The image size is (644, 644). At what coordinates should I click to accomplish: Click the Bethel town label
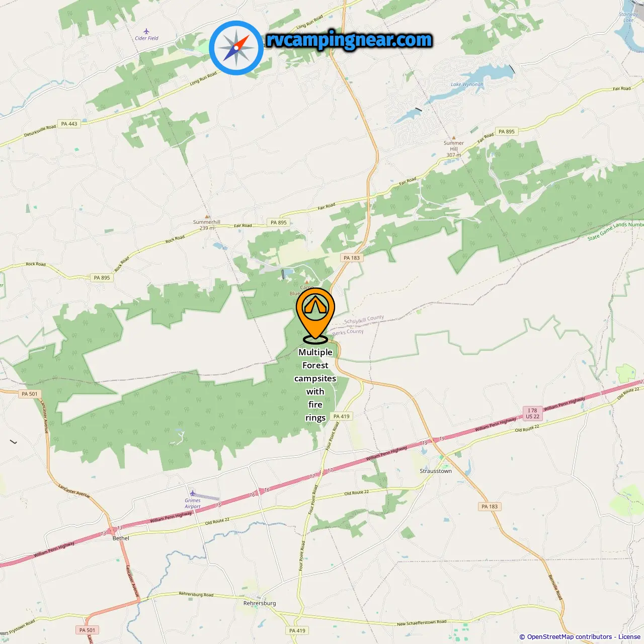[x=121, y=538]
